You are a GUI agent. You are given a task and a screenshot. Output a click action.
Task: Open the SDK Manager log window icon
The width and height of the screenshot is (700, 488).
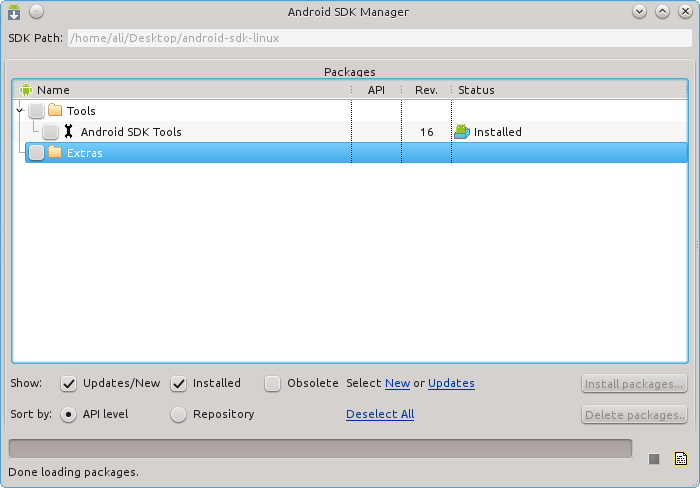coord(681,459)
